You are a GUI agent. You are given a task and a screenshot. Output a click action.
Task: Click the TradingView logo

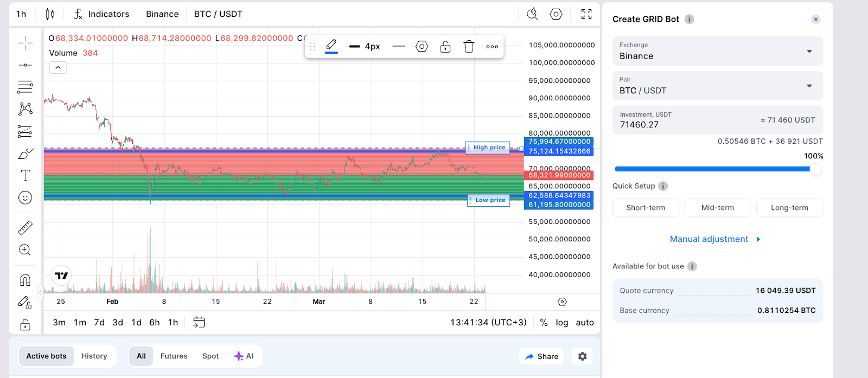point(62,276)
